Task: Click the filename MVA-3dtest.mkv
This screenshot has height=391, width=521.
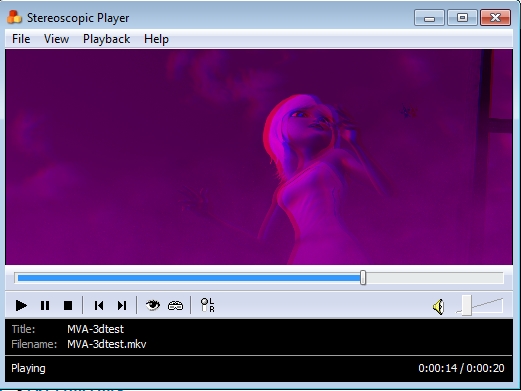Action: (107, 344)
